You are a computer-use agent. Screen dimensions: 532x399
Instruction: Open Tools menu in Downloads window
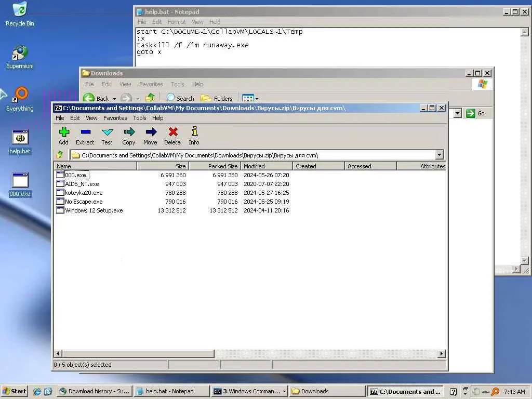coord(178,84)
